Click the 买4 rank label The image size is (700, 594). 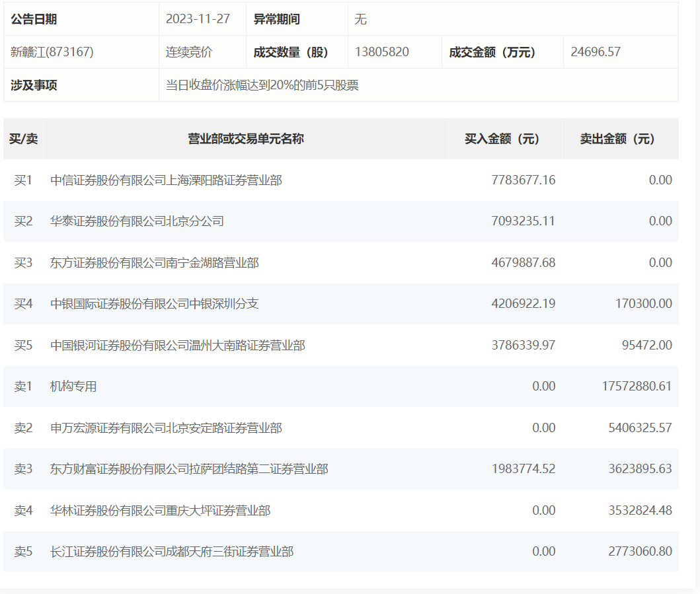(23, 303)
